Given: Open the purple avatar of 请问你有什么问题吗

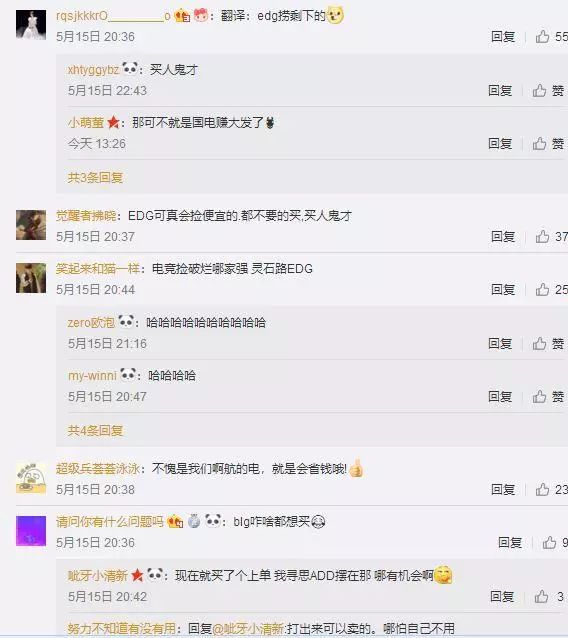Looking at the screenshot, I should click(31, 531).
